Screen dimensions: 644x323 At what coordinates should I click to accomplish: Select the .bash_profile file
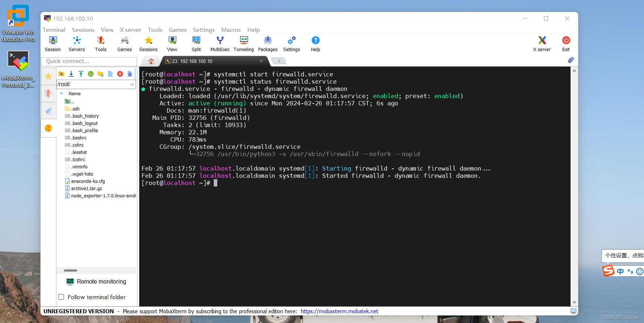81,130
